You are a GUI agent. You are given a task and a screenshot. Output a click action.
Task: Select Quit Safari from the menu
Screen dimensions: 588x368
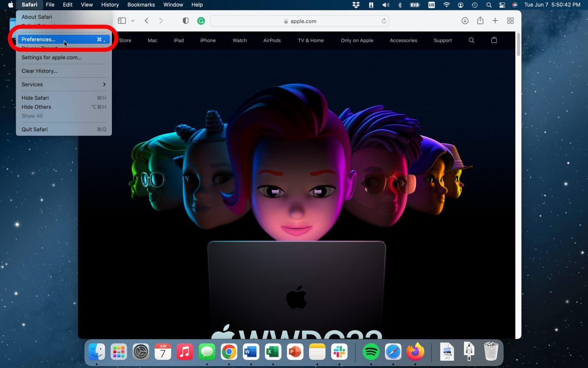[x=64, y=129]
